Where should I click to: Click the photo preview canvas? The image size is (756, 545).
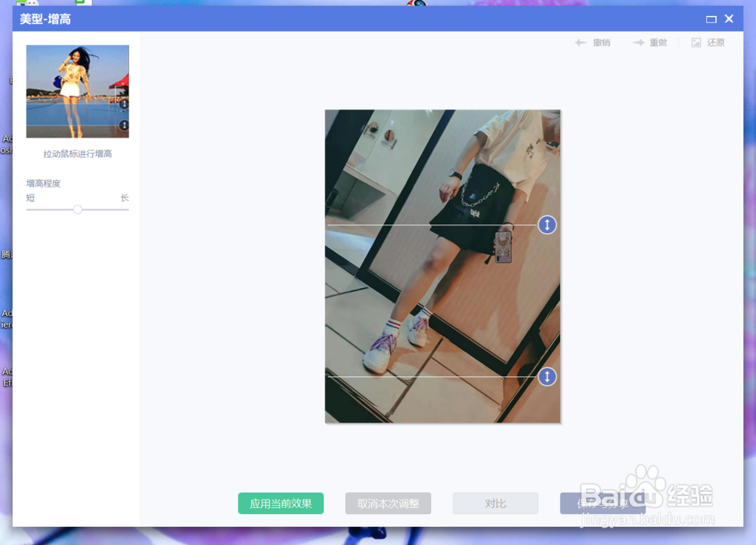click(442, 266)
